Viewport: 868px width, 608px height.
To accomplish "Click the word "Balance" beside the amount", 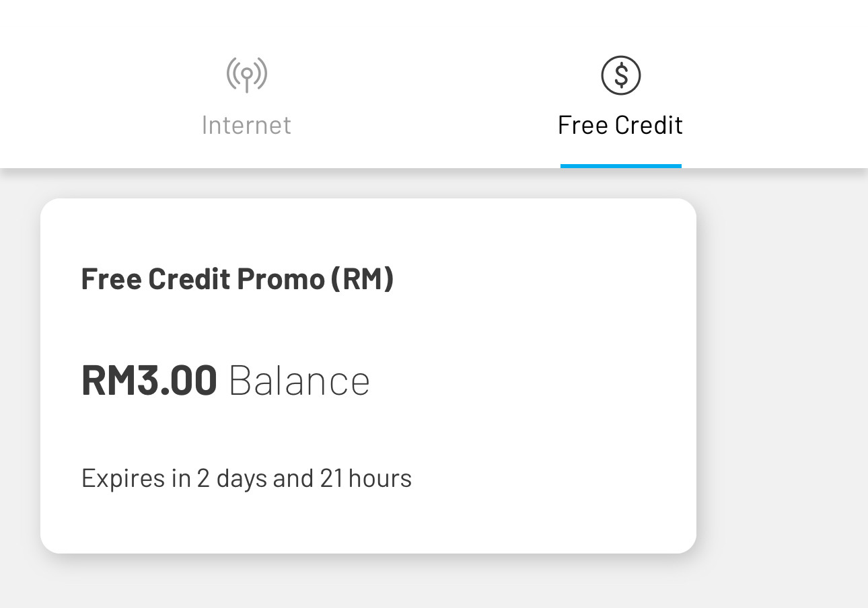I will pos(299,380).
